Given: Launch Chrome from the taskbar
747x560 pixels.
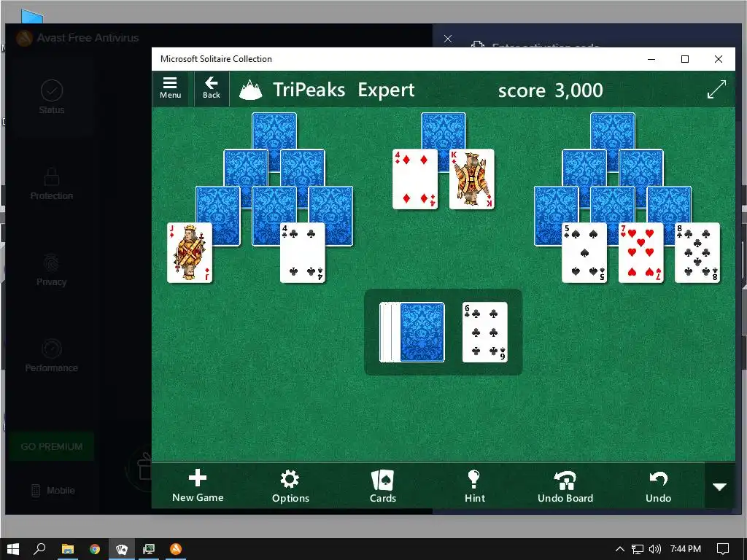Looking at the screenshot, I should tap(95, 549).
